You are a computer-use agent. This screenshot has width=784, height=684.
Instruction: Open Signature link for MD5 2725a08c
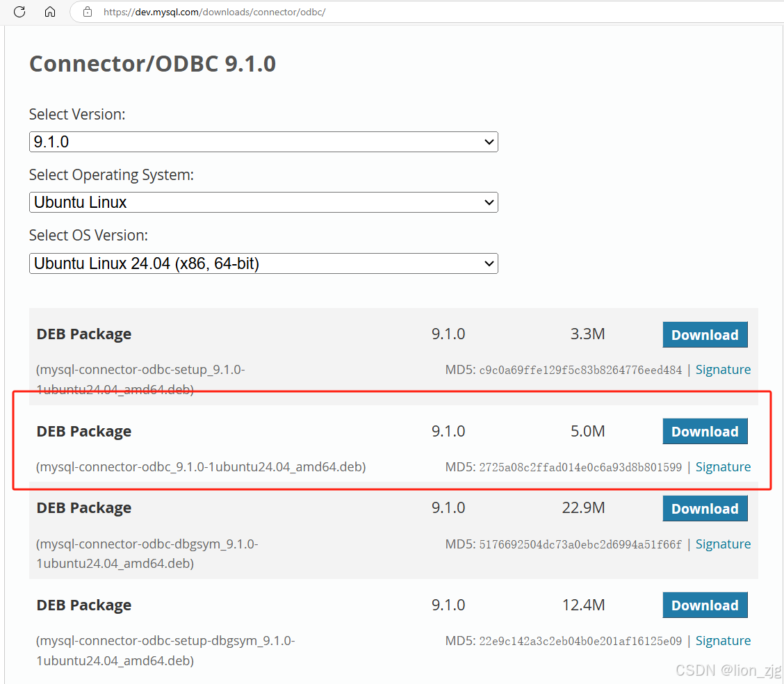coord(723,466)
